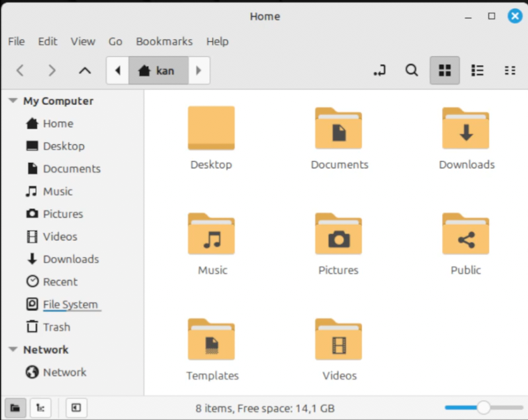528x420 pixels.
Task: Adjust the zoom slider handle
Action: [x=484, y=407]
